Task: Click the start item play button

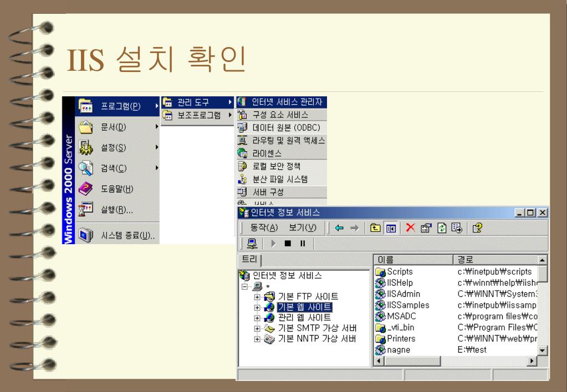Action: [x=273, y=244]
